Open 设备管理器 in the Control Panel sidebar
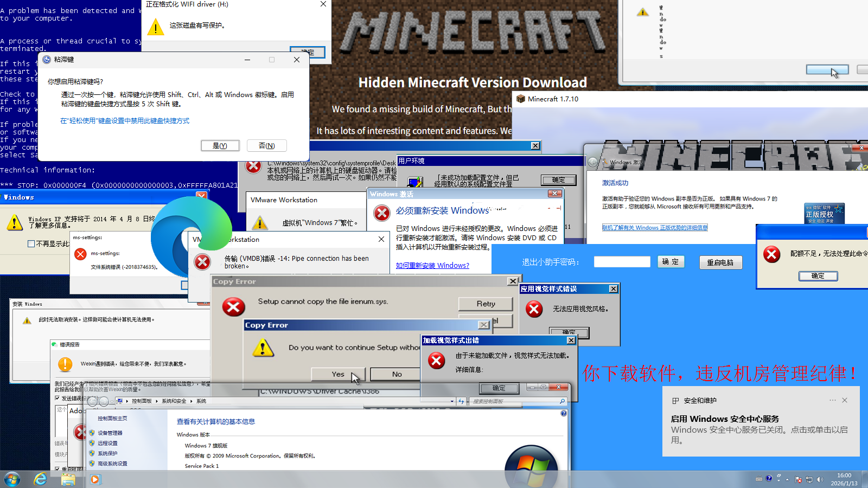The width and height of the screenshot is (868, 488). (110, 433)
